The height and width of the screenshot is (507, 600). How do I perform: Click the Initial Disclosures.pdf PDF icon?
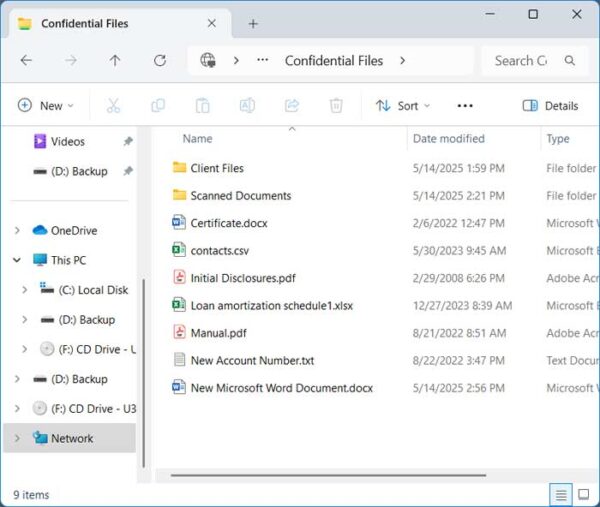(x=179, y=278)
